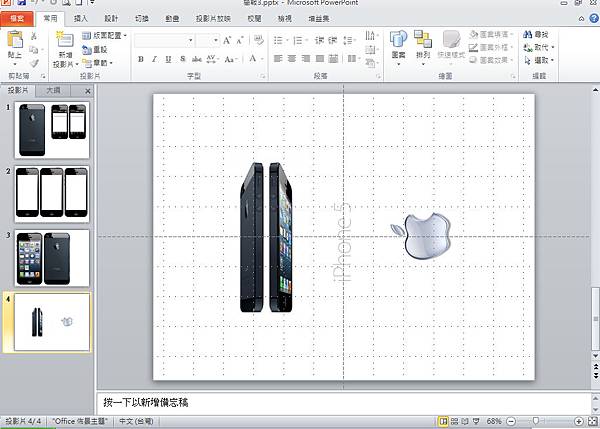Switch to the Outline (大綱) pane tab

[x=53, y=90]
